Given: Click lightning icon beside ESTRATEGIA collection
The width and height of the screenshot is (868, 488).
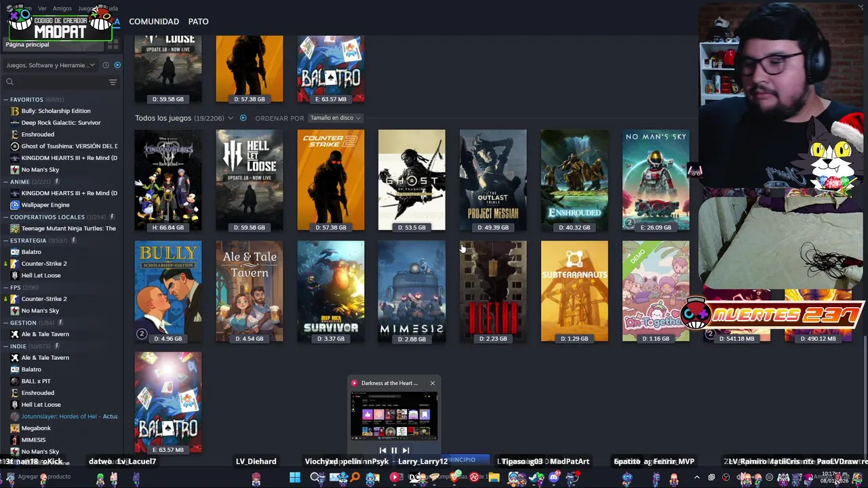Looking at the screenshot, I should click(73, 241).
